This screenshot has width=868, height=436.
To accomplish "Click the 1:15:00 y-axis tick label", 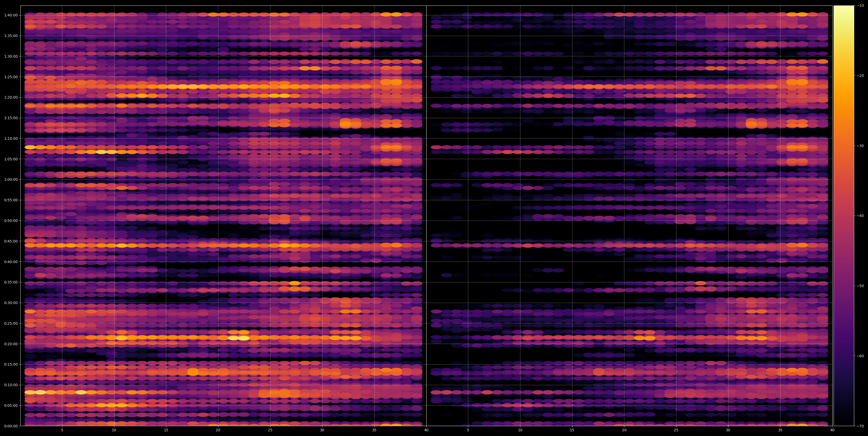I will pos(11,118).
